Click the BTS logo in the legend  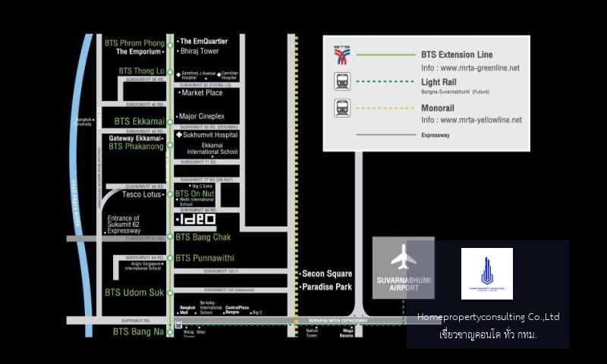tap(342, 55)
